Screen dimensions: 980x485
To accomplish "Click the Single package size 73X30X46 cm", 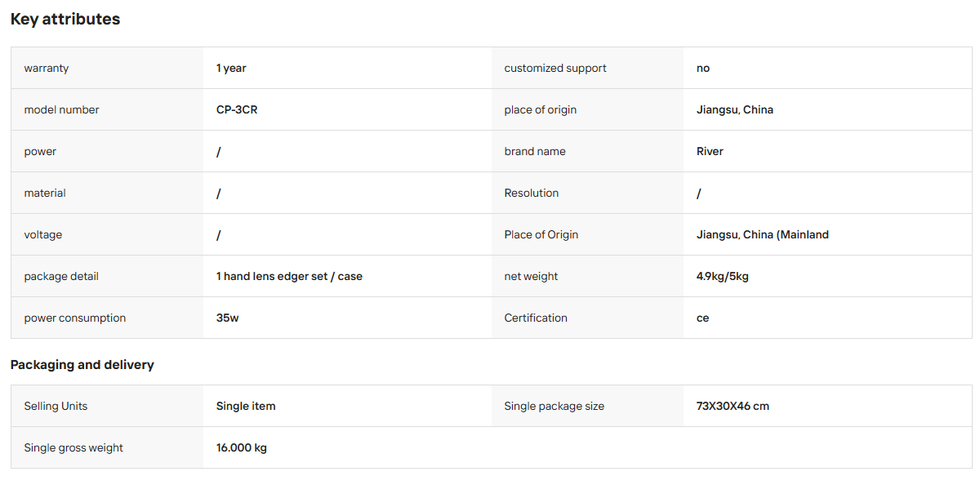I will (733, 406).
